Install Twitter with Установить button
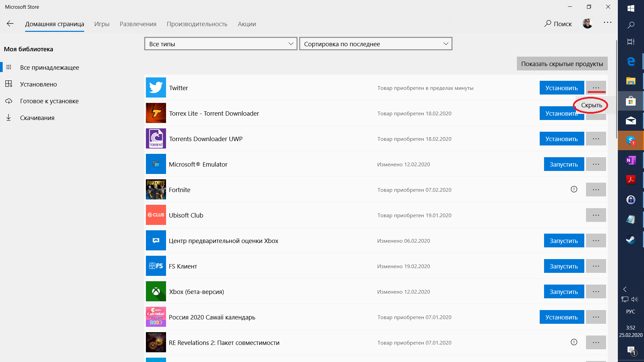The image size is (644, 362). tap(562, 88)
